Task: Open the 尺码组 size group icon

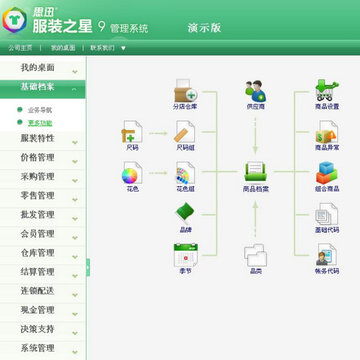Action: coord(185,131)
